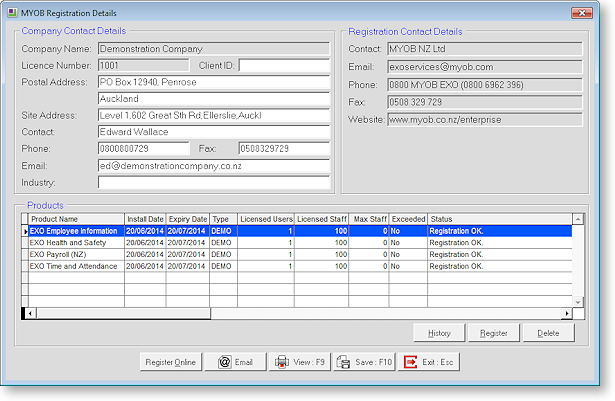Click the Exceeded column header
This screenshot has height=401, width=615.
pos(408,219)
